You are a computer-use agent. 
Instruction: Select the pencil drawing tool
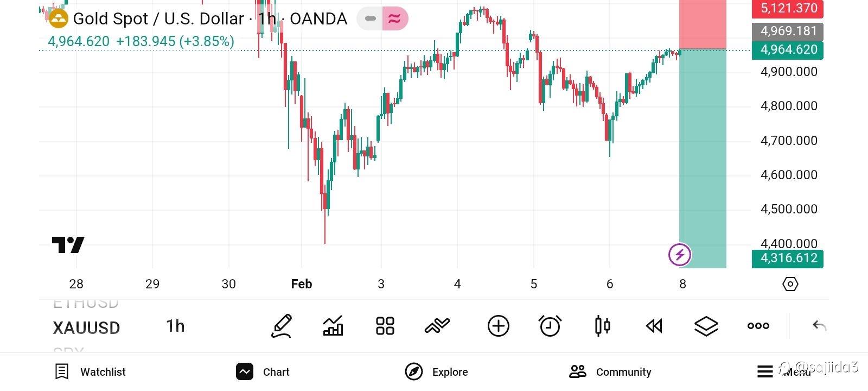[x=282, y=326]
